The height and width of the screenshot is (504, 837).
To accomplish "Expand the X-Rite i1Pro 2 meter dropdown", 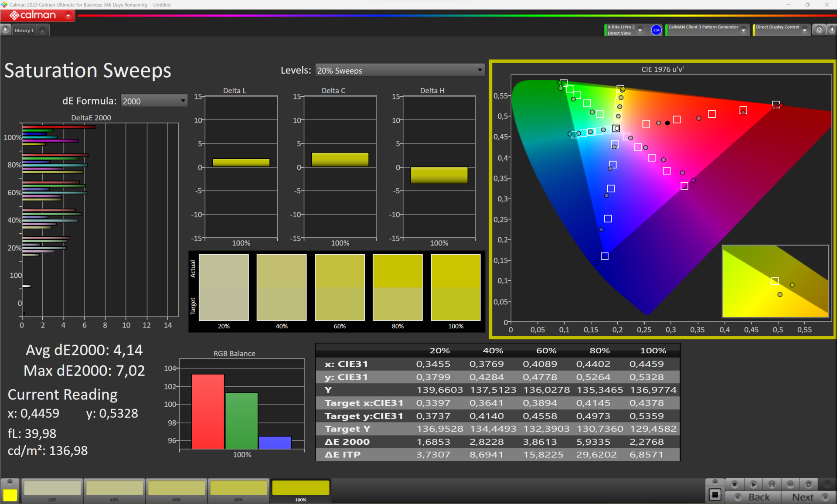I will coord(640,30).
